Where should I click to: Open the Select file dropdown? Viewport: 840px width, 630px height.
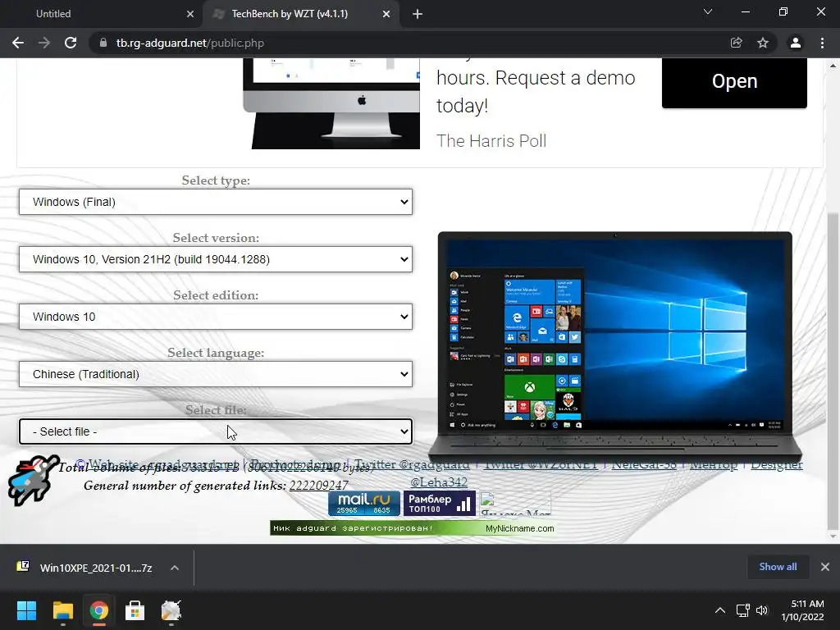tap(216, 431)
